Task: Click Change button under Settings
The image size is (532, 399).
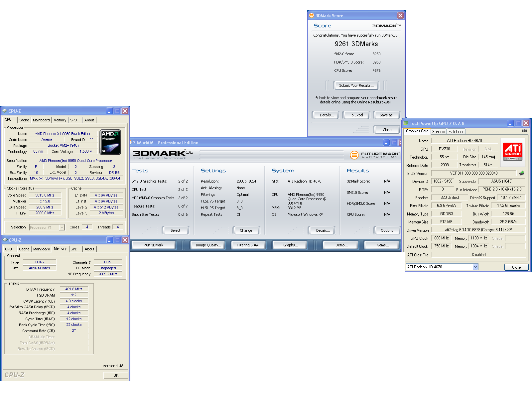Action: pyautogui.click(x=247, y=230)
